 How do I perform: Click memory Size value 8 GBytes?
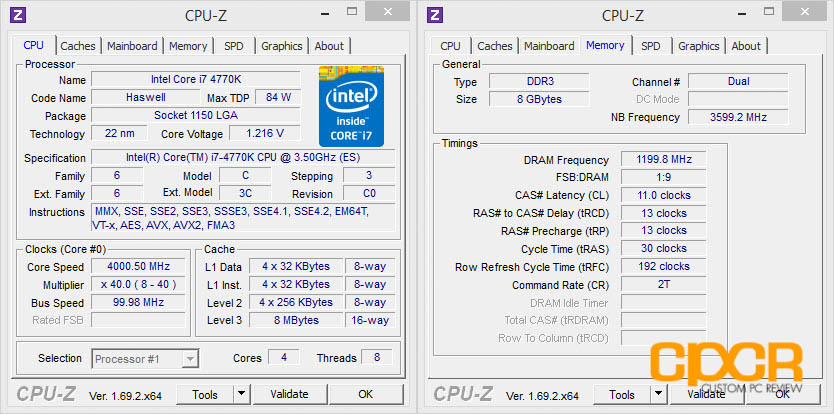pyautogui.click(x=539, y=99)
